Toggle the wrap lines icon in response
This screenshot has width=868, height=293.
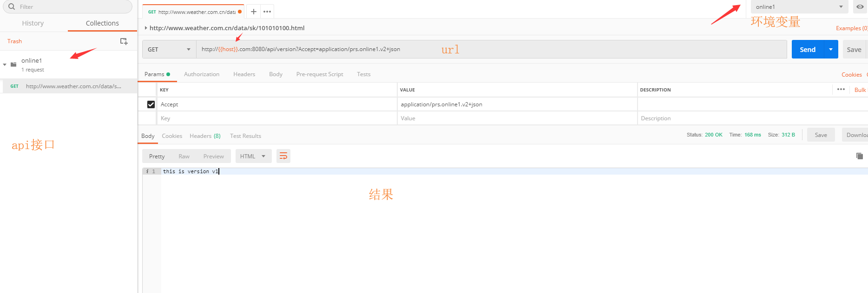point(283,156)
